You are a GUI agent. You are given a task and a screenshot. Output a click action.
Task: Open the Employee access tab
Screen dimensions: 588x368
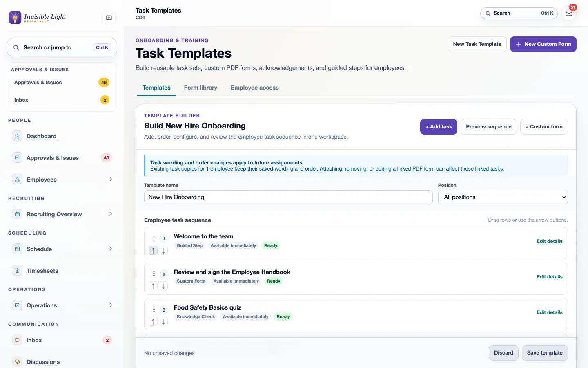pos(254,88)
